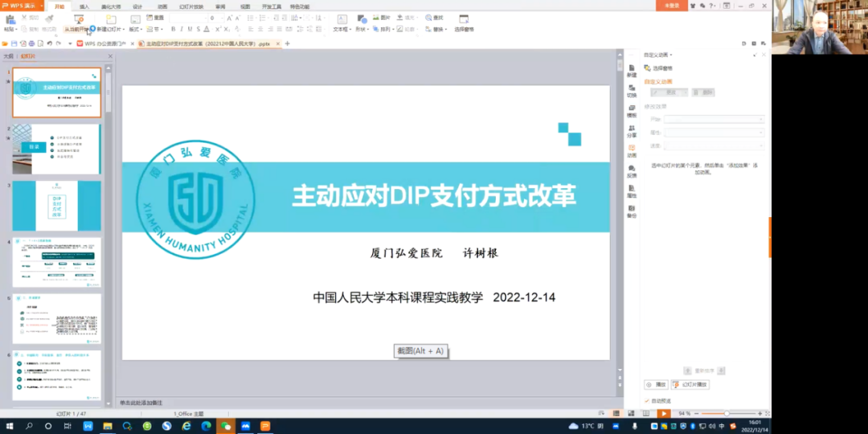Open the Transition (切换) side panel icon
The height and width of the screenshot is (434, 868).
(x=632, y=91)
